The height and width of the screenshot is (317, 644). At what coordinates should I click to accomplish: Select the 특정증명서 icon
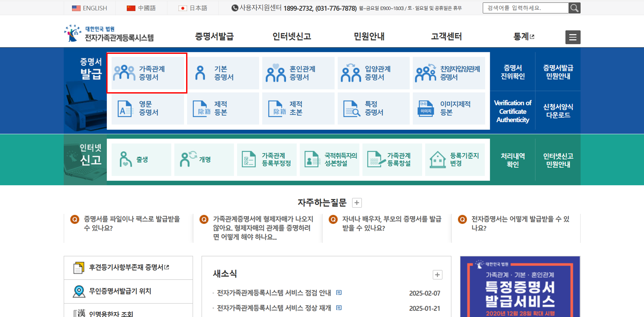coord(374,108)
